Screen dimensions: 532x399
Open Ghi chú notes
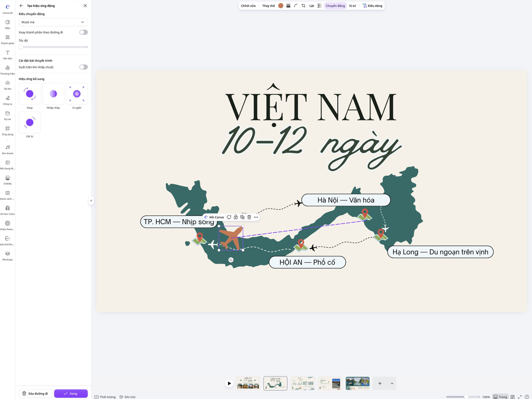click(x=128, y=397)
